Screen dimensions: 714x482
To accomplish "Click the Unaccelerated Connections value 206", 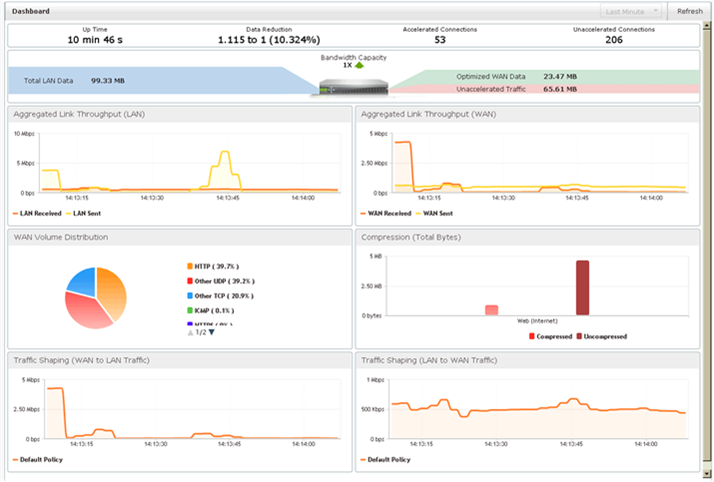I will pyautogui.click(x=614, y=40).
